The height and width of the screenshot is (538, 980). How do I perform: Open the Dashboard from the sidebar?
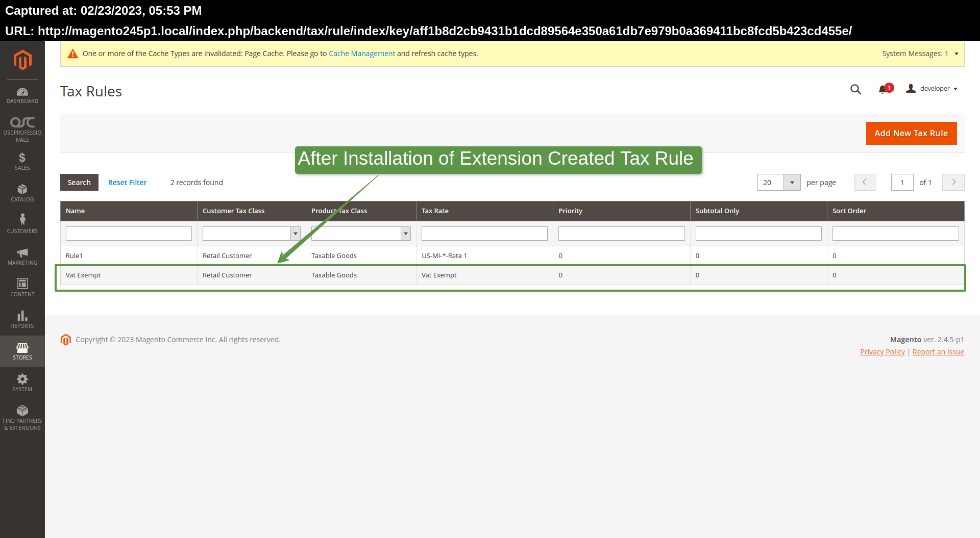point(22,95)
